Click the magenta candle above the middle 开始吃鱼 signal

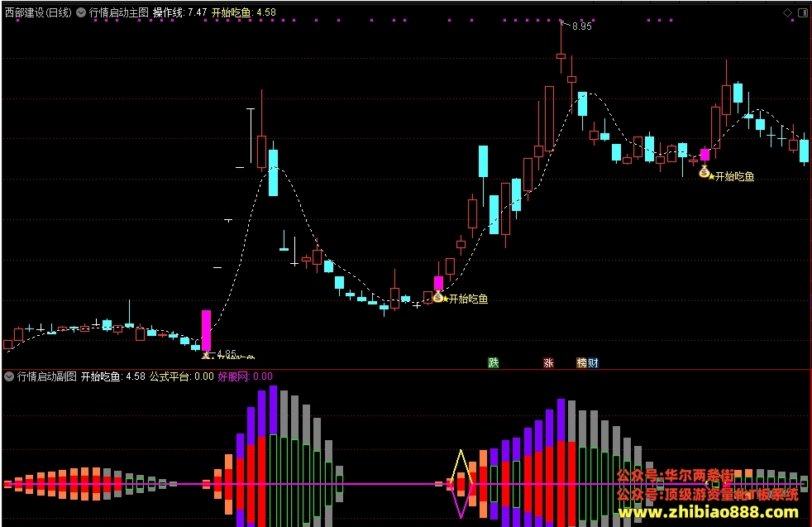[x=438, y=284]
